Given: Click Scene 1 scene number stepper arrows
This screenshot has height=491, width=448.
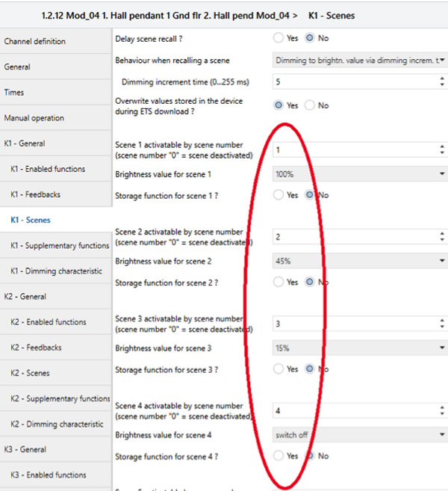Looking at the screenshot, I should point(442,149).
